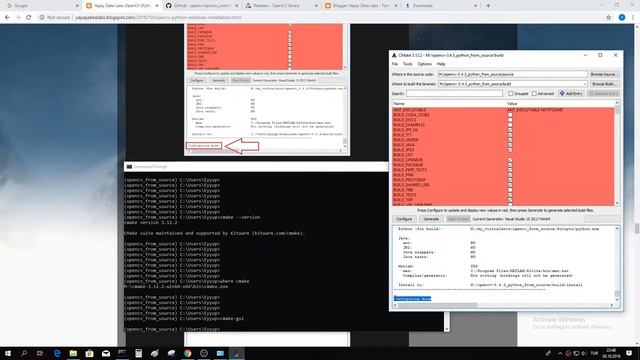This screenshot has height=360, width=640.
Task: Open Calculator from the taskbar
Action: tap(138, 353)
